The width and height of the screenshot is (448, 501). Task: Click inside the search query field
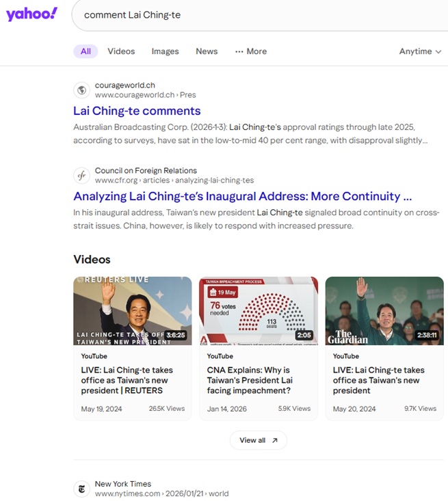[x=260, y=15]
